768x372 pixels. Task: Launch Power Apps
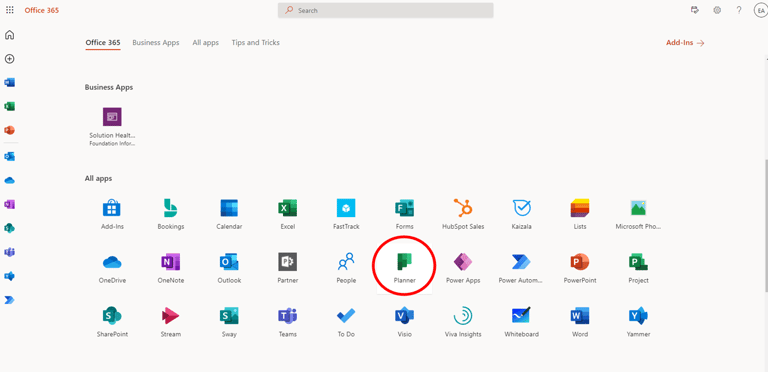coord(463,267)
